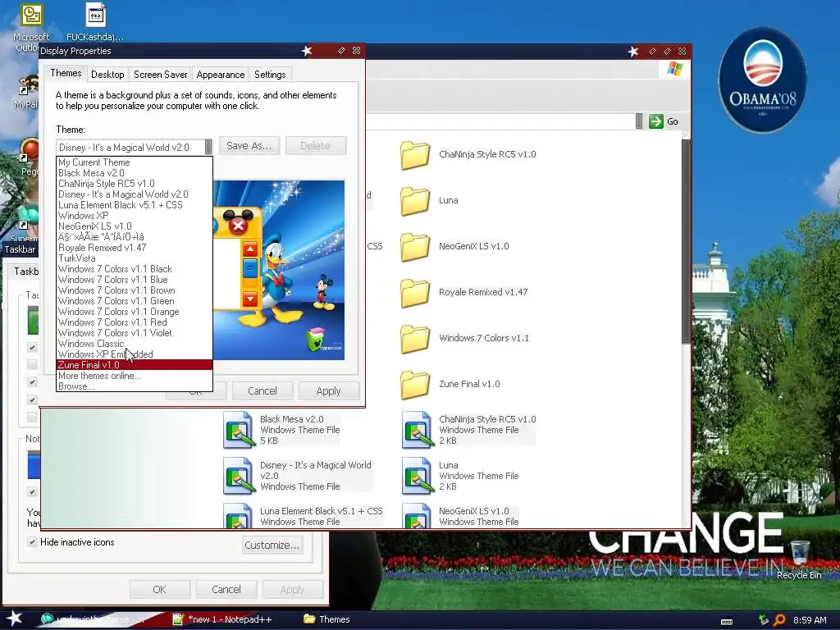Click OK in Taskbar properties window
Image resolution: width=840 pixels, height=630 pixels.
[x=160, y=589]
